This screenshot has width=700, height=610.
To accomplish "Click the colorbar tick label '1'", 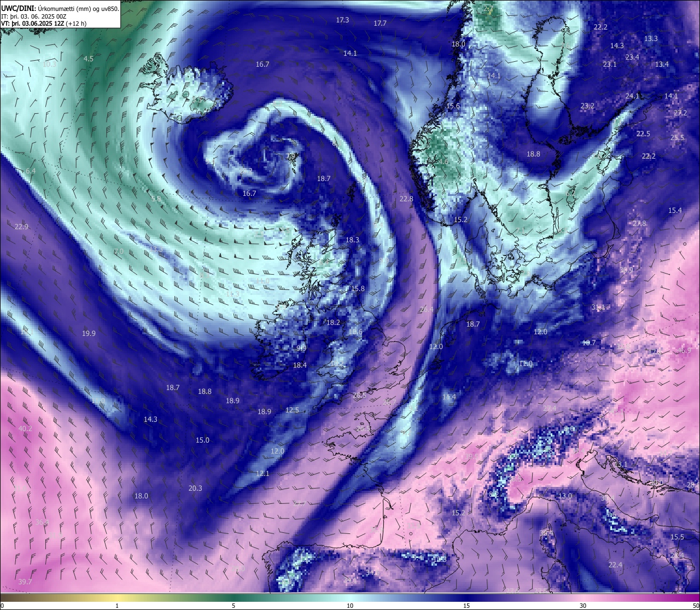I will (117, 606).
